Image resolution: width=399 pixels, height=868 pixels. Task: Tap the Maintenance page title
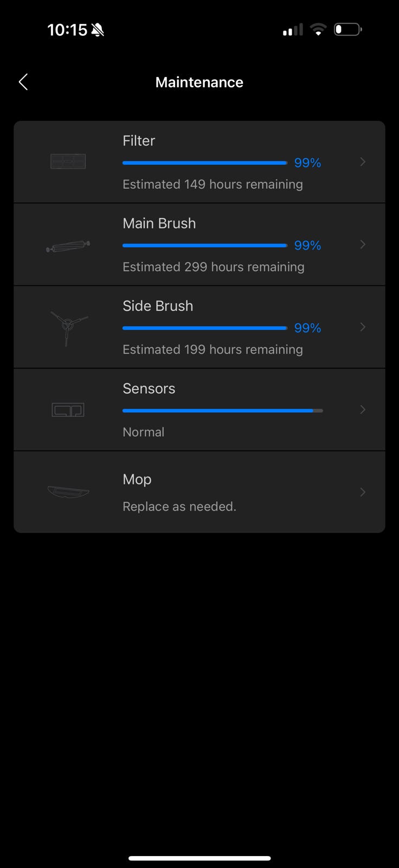tap(199, 82)
